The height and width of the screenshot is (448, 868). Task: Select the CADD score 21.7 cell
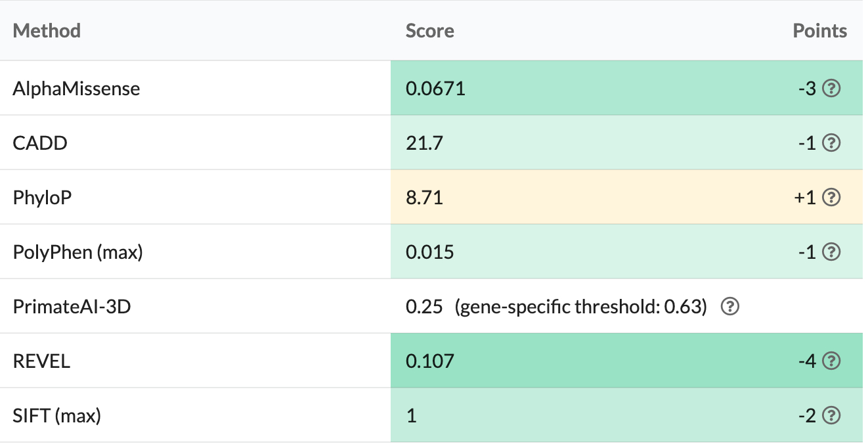424,143
